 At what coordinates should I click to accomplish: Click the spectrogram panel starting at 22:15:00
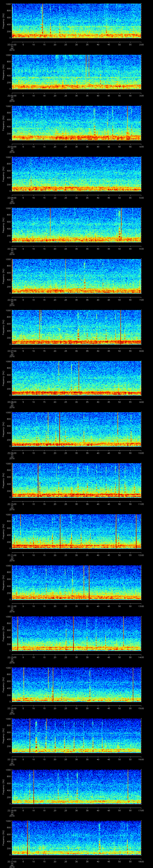tap(76, 736)
